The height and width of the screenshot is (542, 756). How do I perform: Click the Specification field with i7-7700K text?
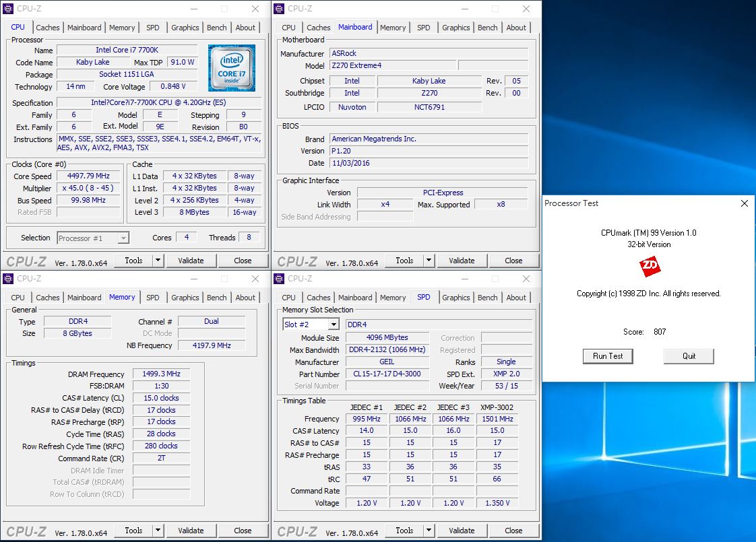(158, 102)
